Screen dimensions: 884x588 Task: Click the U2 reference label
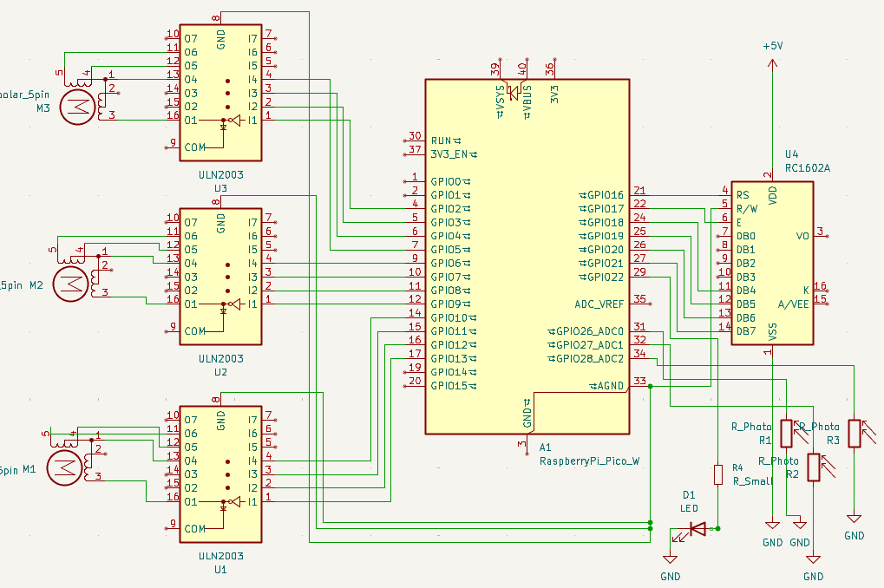[x=220, y=372]
